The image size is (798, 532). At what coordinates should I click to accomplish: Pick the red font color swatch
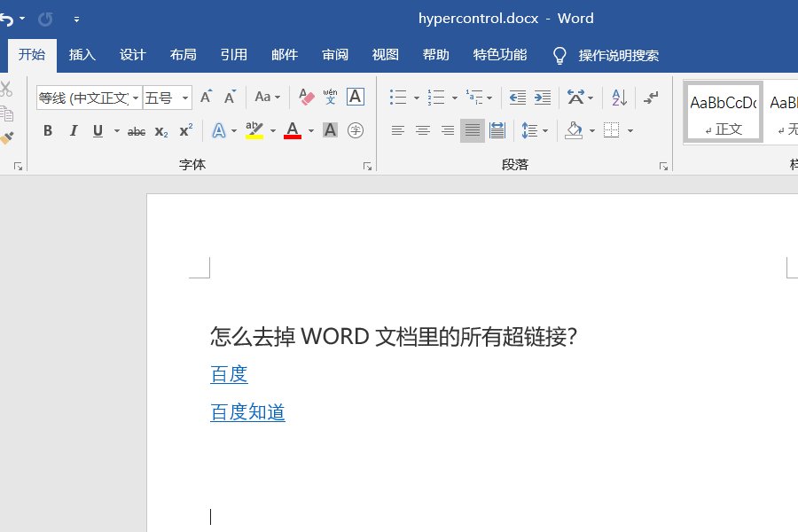point(293,130)
